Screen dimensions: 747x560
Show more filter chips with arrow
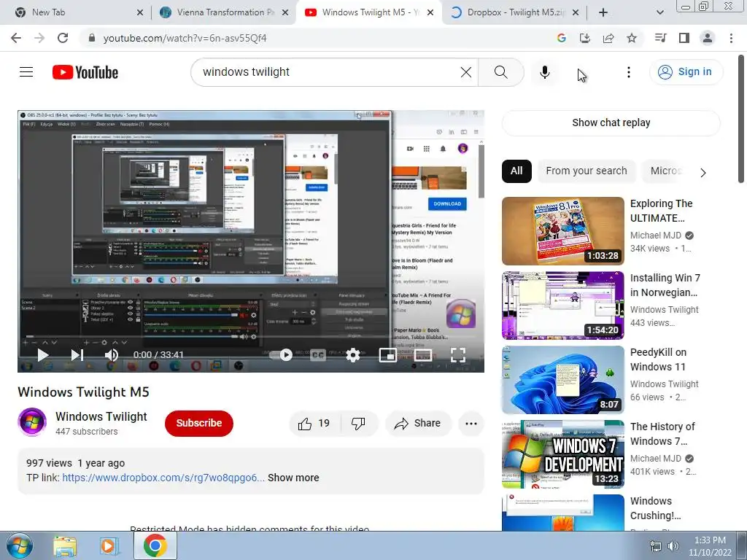tap(703, 172)
